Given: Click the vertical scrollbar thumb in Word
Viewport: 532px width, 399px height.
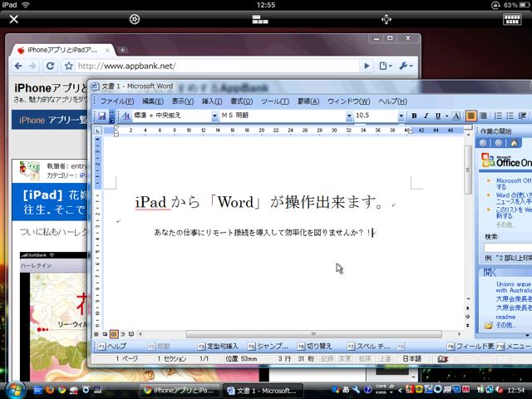Looking at the screenshot, I should (x=468, y=170).
